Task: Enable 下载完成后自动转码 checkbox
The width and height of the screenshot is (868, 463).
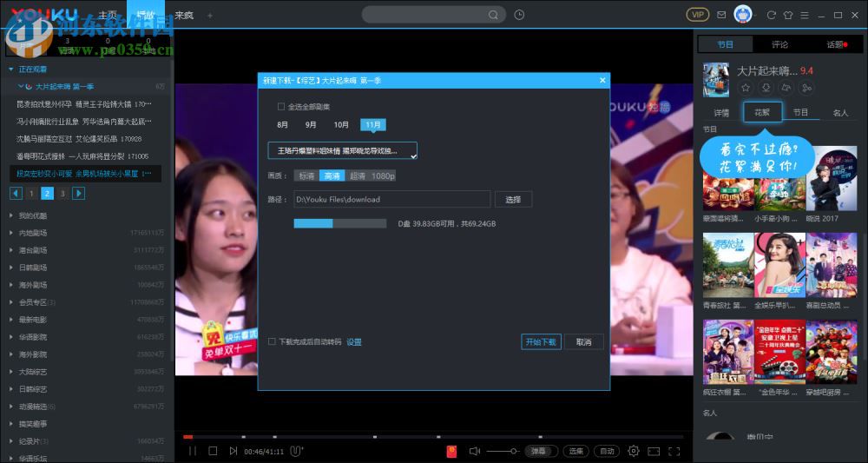Action: (272, 342)
